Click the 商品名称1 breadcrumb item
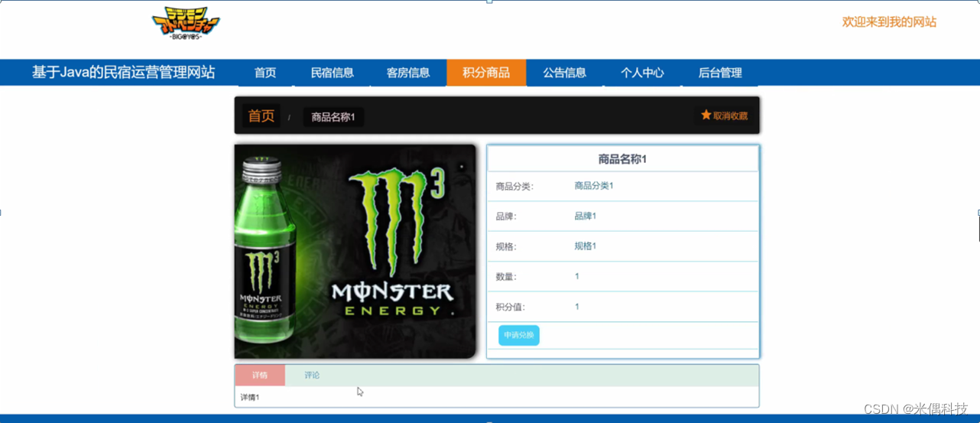 333,117
